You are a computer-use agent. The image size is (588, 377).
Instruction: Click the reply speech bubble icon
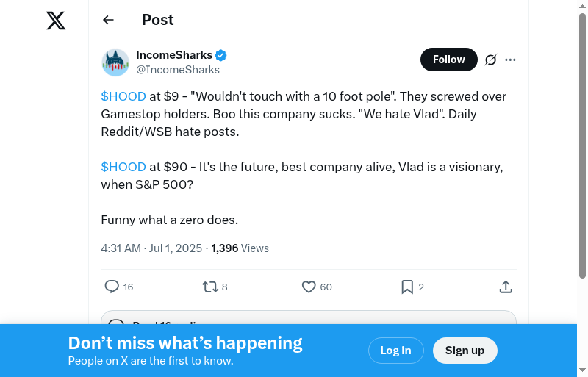(112, 287)
